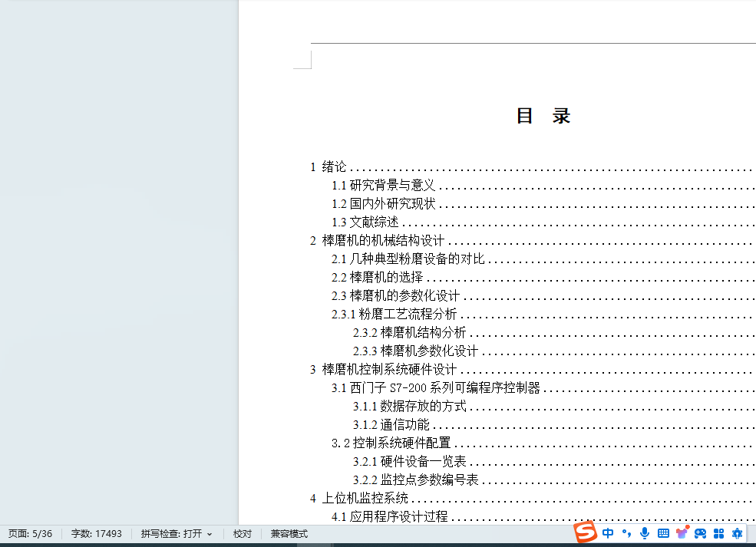Click TOC entry 3.1.2 通信功能
Viewport: 756px width, 547px height.
[391, 424]
